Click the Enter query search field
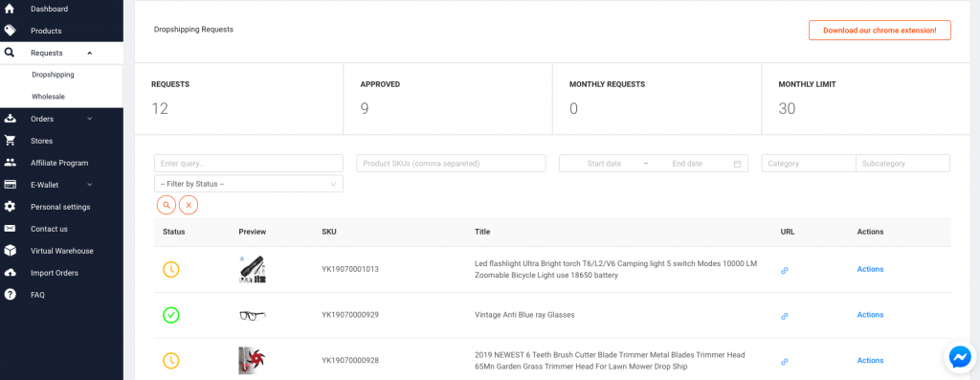Viewport: 980px width, 380px height. point(249,163)
